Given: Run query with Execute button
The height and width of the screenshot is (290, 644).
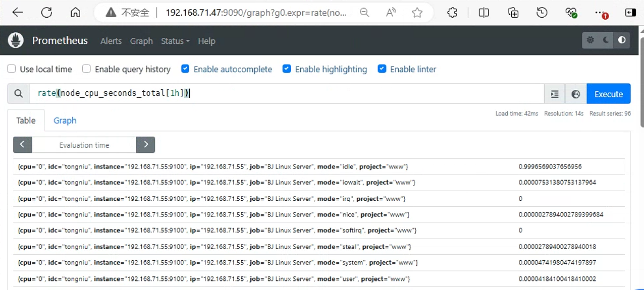Looking at the screenshot, I should 608,94.
